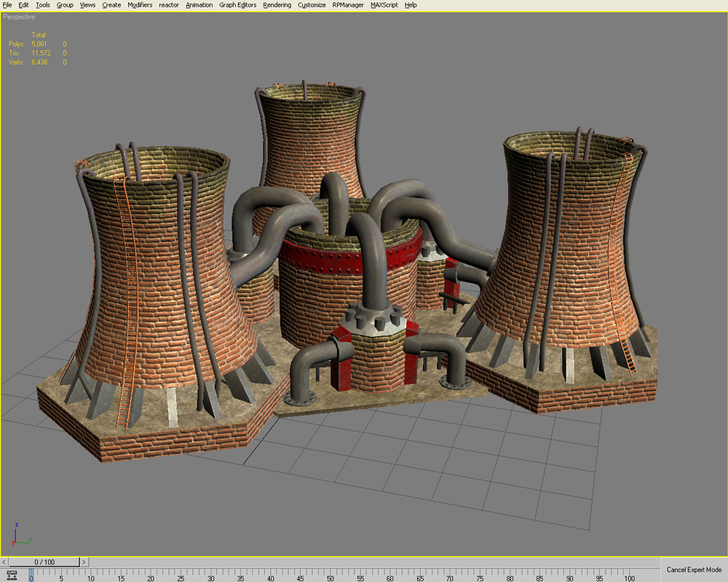Open the Tools menu
The height and width of the screenshot is (582, 728).
point(42,5)
